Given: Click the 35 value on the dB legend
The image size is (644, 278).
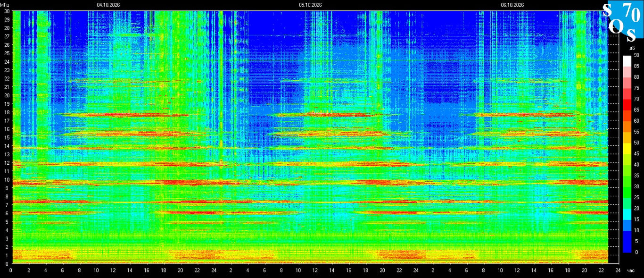Looking at the screenshot, I should pos(636,176).
